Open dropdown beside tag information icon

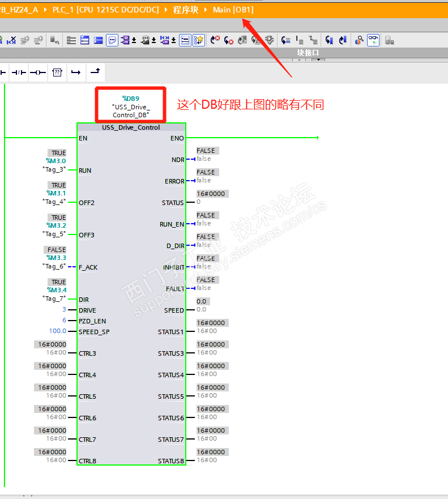(x=153, y=40)
